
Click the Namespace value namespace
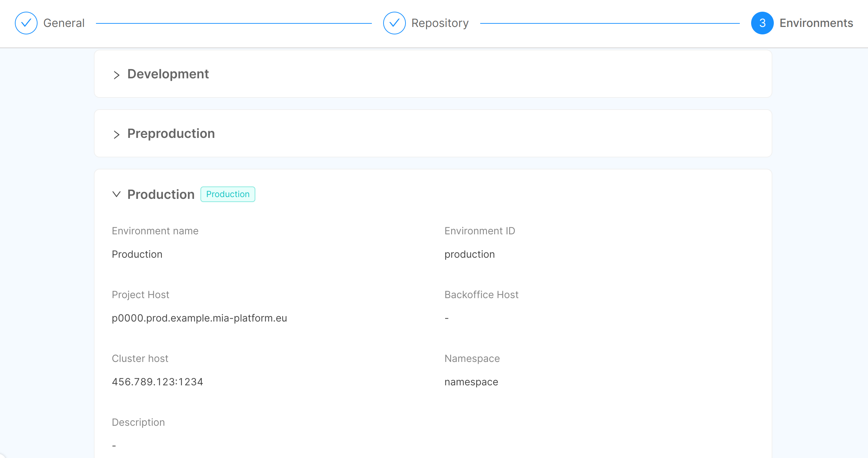471,382
